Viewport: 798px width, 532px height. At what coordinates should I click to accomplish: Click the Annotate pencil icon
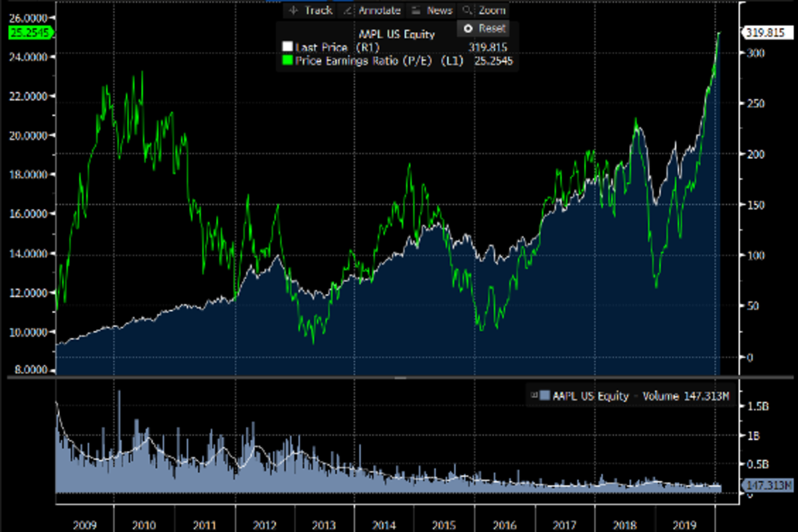347,11
